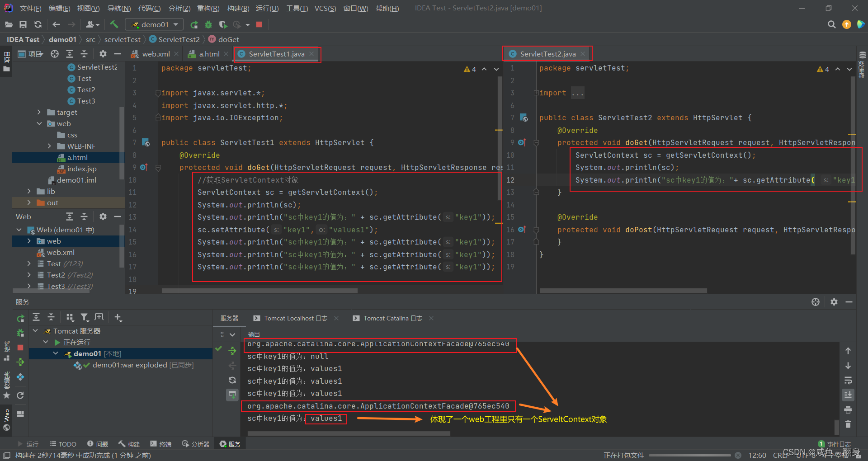Open the TODO tool window
This screenshot has height=461, width=868.
tap(63, 444)
